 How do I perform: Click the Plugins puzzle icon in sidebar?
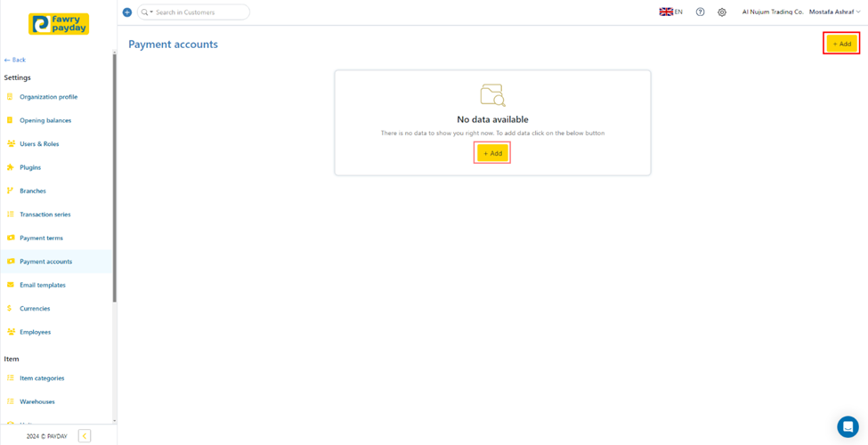(11, 167)
